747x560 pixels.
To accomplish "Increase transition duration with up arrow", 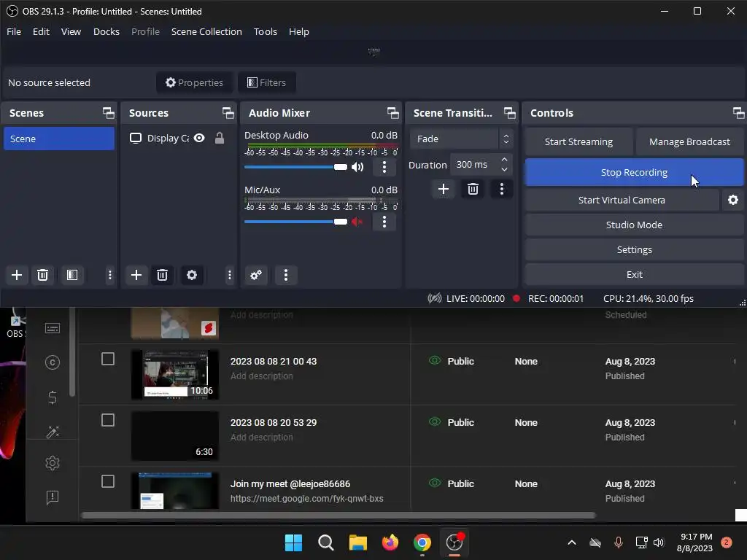I will pos(504,160).
